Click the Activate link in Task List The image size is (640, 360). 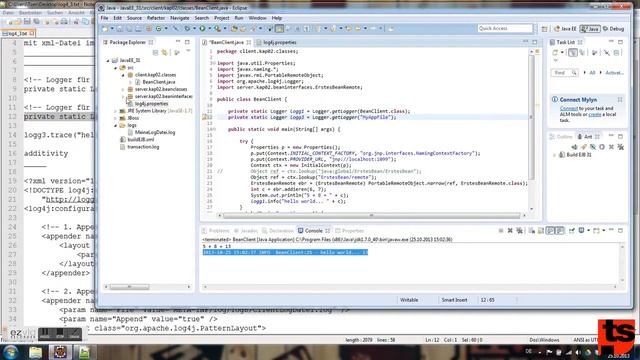[614, 73]
